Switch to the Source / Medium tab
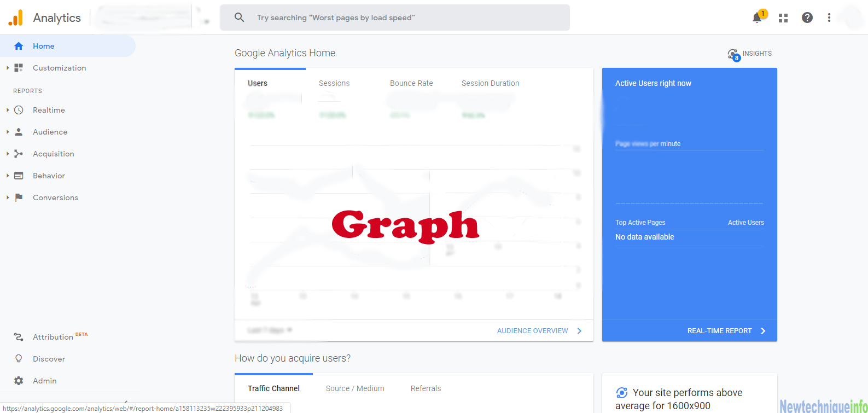 coord(355,388)
